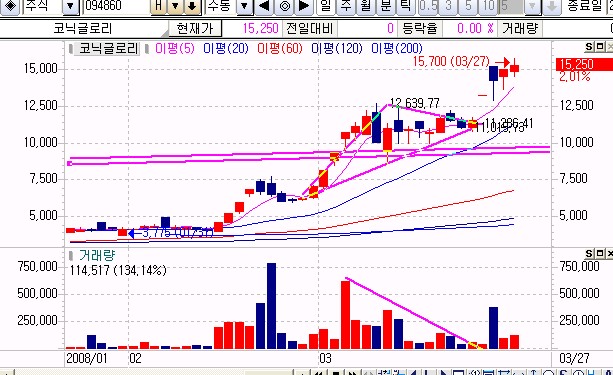
Task: Click the grey interval value field showing 5
Action: [511, 6]
